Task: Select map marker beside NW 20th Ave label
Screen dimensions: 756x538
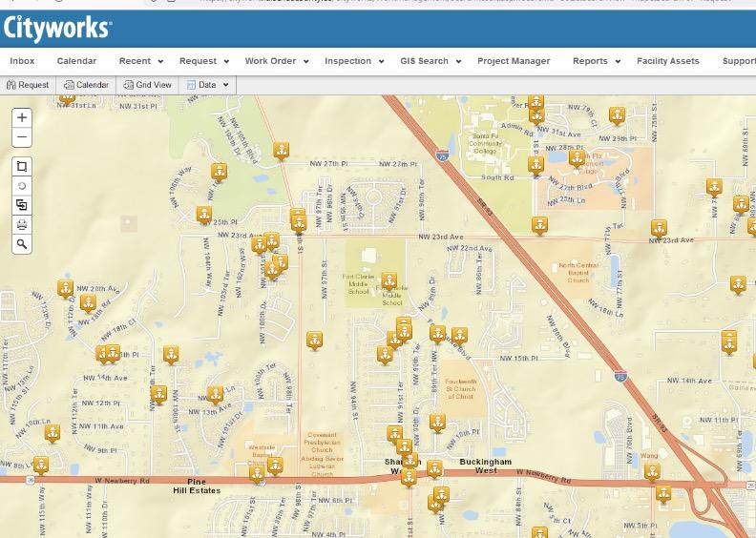Action: click(x=65, y=289)
